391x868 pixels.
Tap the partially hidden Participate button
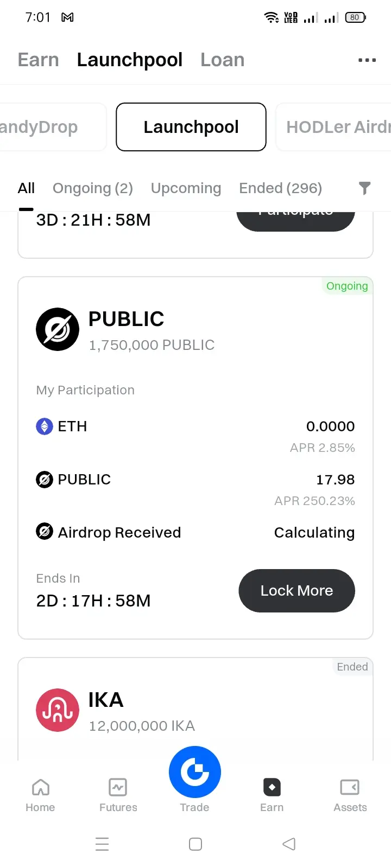point(296,221)
